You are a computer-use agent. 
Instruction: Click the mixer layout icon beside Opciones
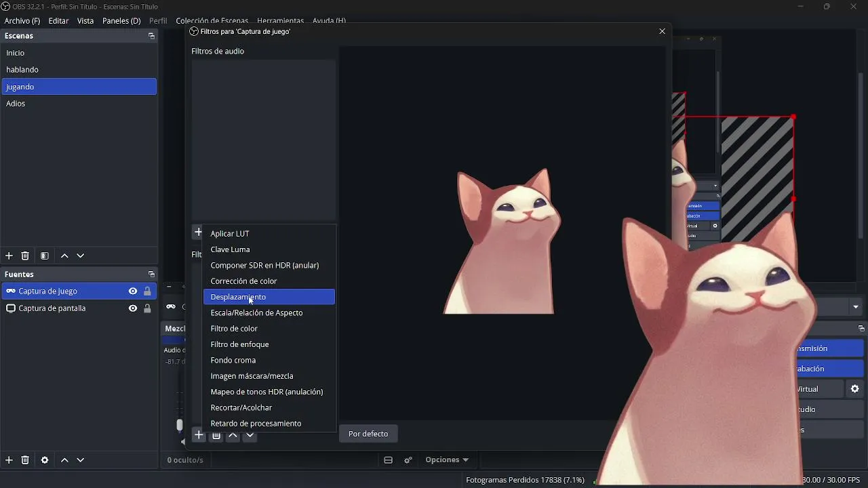(x=389, y=460)
